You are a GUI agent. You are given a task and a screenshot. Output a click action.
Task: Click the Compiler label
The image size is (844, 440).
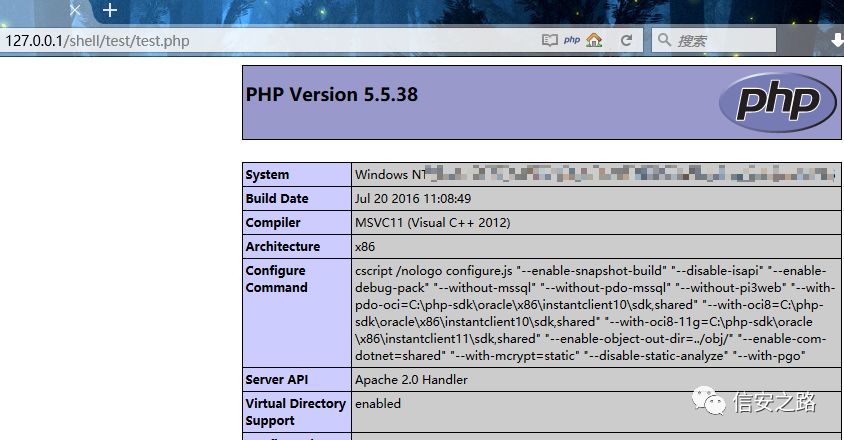pos(273,222)
